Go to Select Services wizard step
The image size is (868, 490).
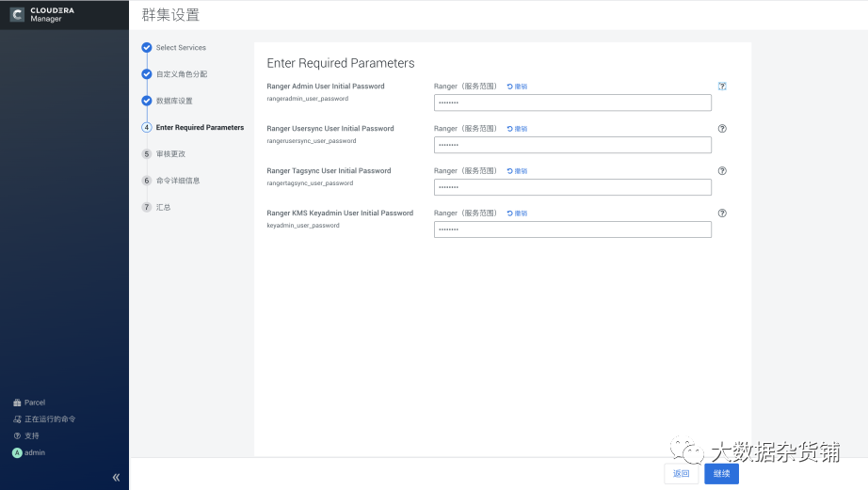coord(181,48)
